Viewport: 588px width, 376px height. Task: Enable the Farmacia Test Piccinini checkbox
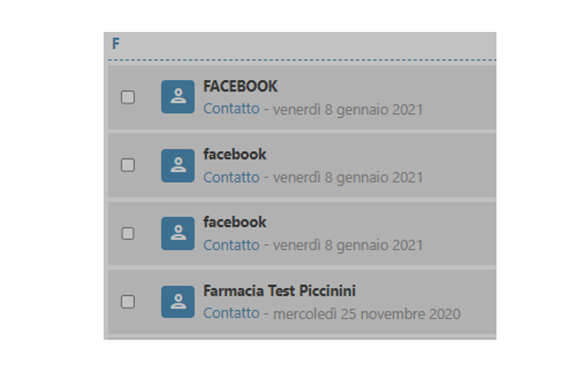pos(128,302)
